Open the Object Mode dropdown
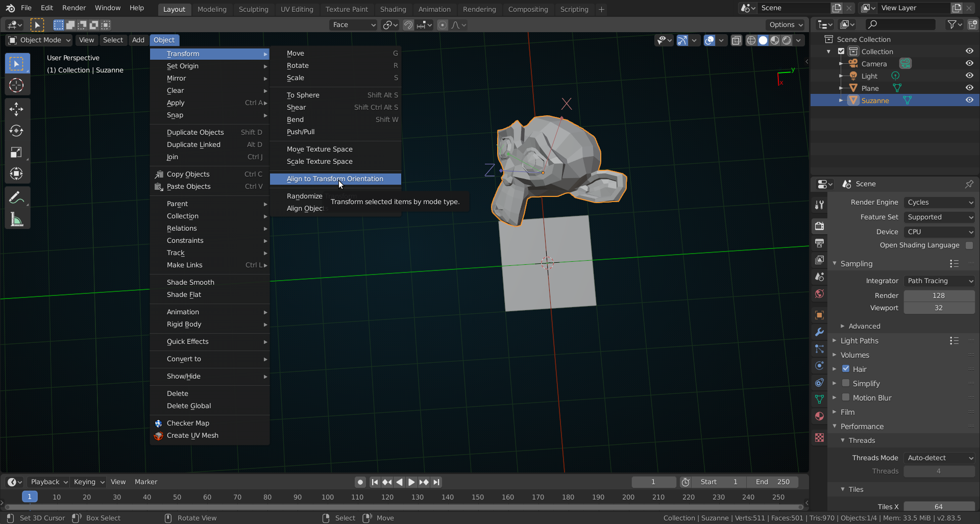The height and width of the screenshot is (524, 980). point(39,40)
